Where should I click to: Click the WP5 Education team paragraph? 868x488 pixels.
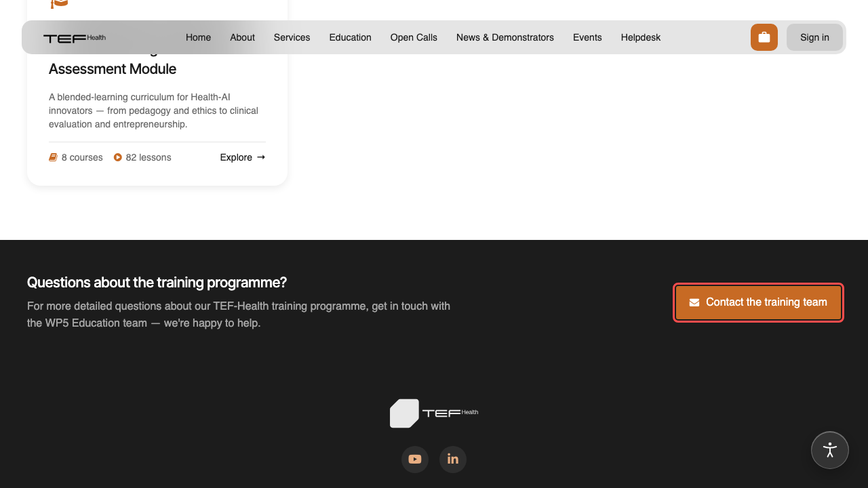(x=239, y=314)
